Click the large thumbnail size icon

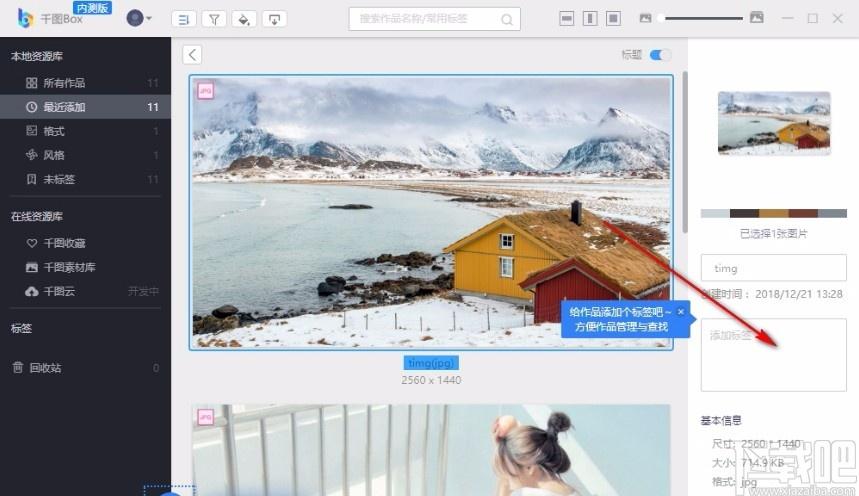[757, 18]
